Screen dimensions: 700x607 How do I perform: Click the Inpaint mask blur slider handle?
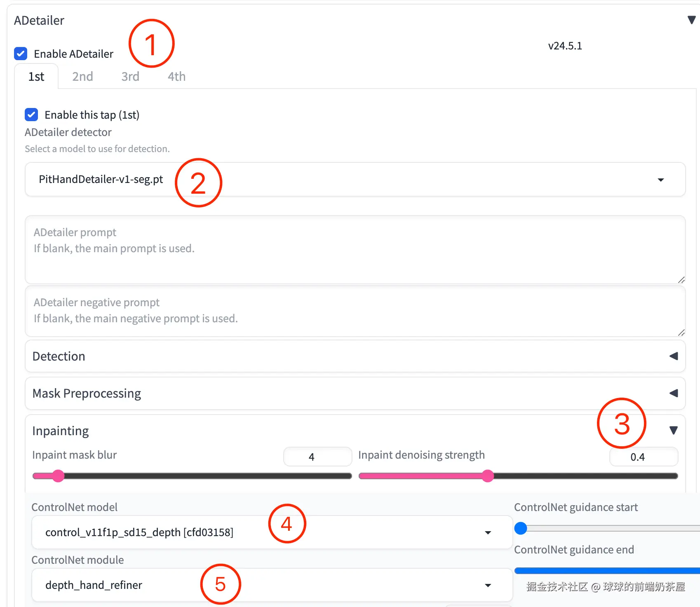coord(58,476)
